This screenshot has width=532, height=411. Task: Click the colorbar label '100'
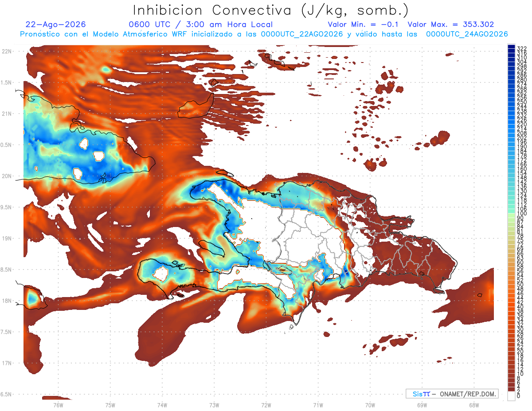click(522, 214)
